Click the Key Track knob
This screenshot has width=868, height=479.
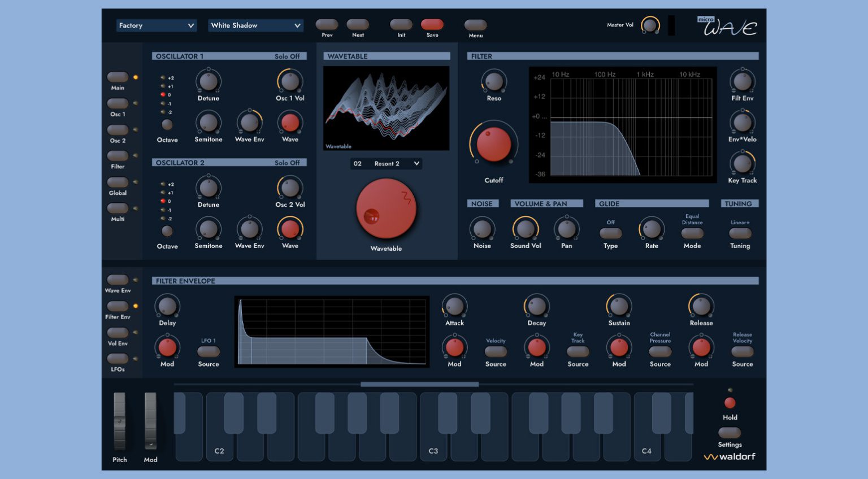point(742,164)
